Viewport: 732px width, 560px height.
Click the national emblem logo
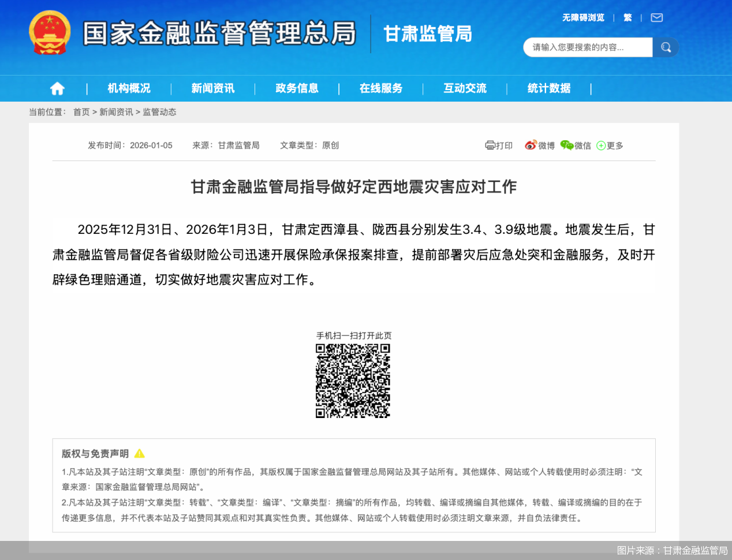coord(49,32)
